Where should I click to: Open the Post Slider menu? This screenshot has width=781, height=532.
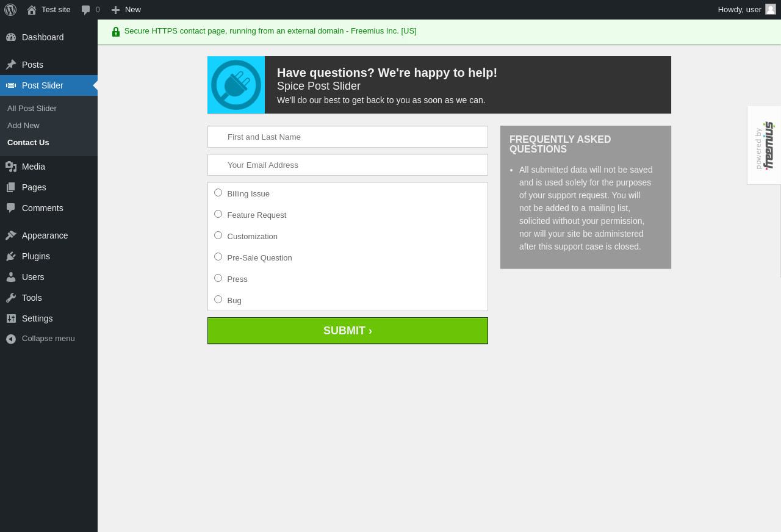coord(49,85)
